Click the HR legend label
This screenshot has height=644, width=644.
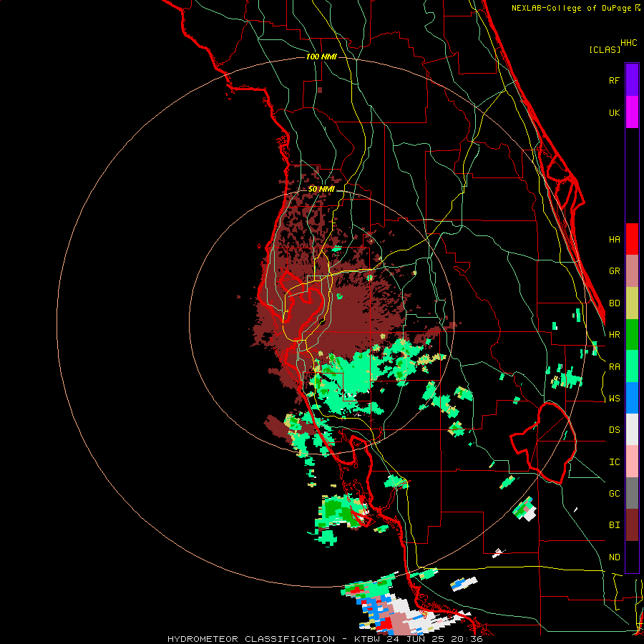point(614,335)
